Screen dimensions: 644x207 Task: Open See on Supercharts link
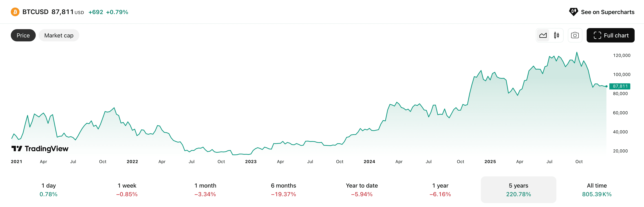pos(608,12)
